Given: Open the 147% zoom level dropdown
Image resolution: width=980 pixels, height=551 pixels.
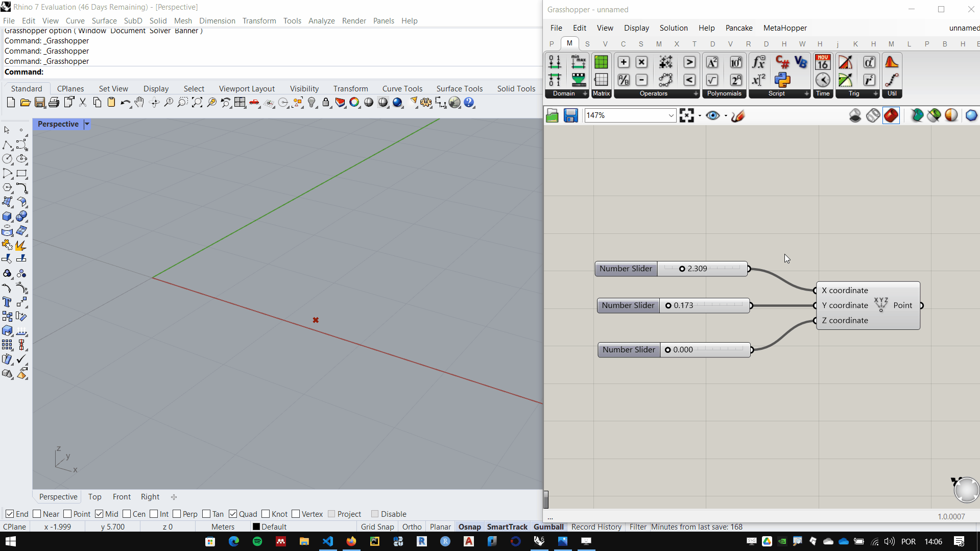Looking at the screenshot, I should [671, 116].
